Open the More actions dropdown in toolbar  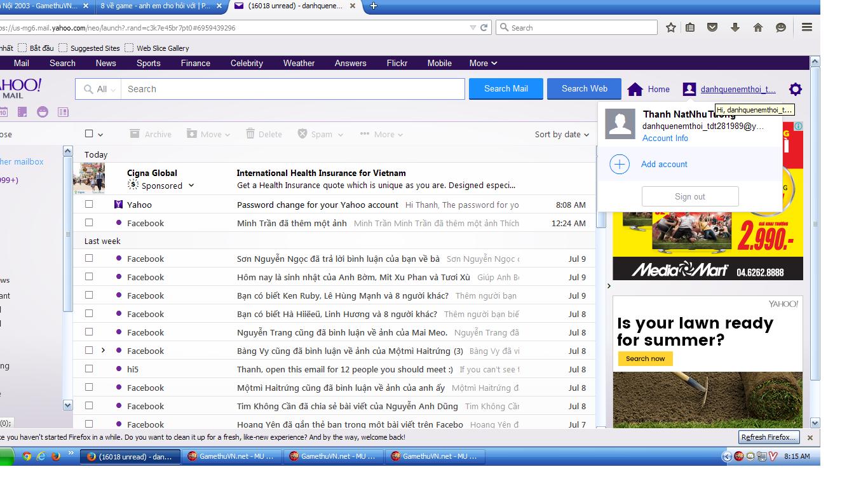point(382,134)
